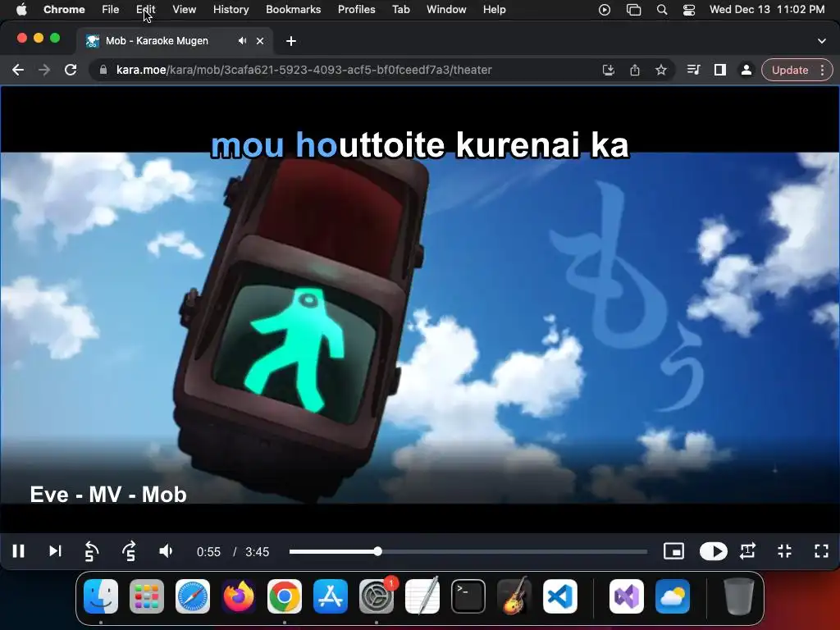The width and height of the screenshot is (840, 630).
Task: Open the Tab menu in menu bar
Action: (400, 10)
